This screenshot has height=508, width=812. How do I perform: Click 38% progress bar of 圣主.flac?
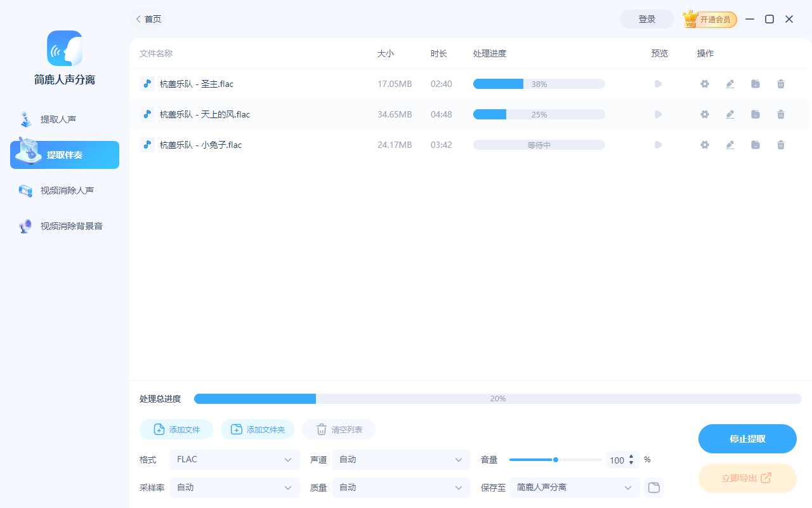[x=539, y=84]
